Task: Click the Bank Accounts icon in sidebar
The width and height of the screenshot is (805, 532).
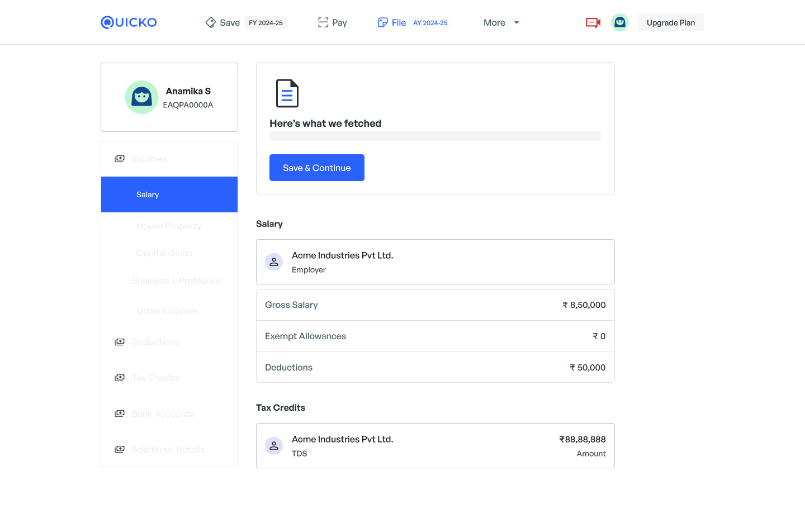Action: [x=120, y=414]
